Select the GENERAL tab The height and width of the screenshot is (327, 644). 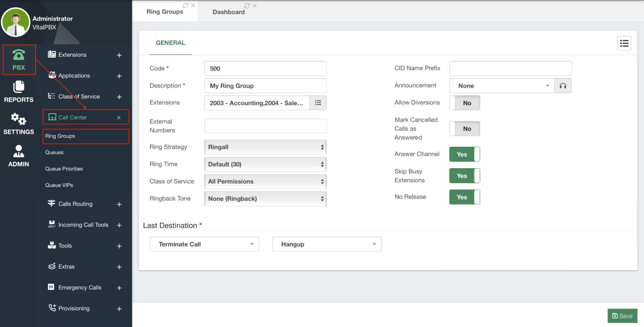pyautogui.click(x=170, y=43)
